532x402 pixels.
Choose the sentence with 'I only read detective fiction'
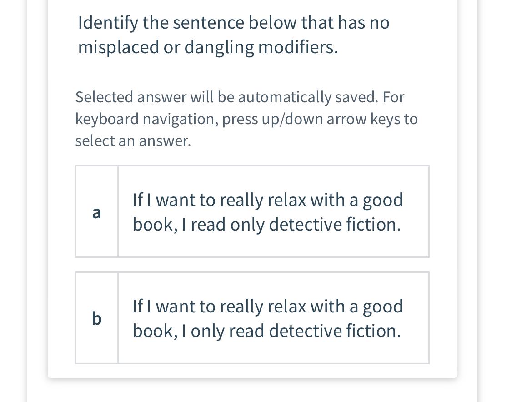coord(266,318)
